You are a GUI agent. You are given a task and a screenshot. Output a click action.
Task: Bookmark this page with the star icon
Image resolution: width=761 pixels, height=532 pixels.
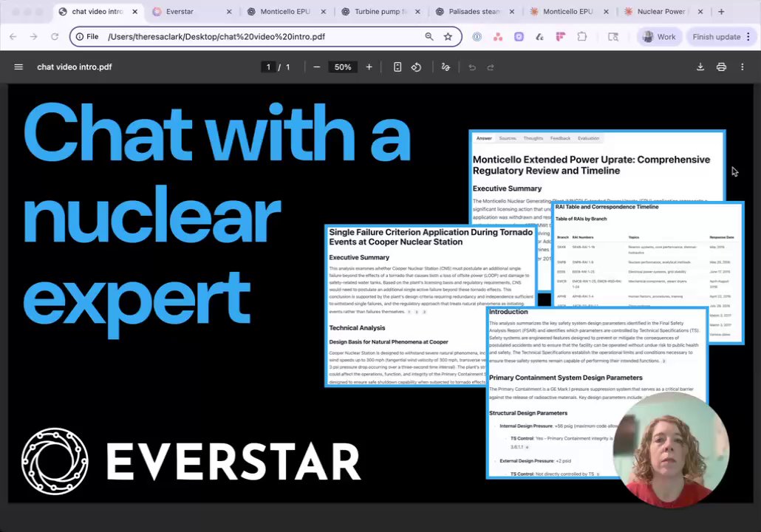448,36
